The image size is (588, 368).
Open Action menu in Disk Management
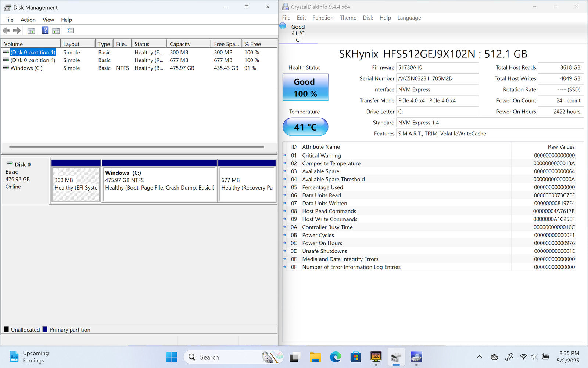28,20
